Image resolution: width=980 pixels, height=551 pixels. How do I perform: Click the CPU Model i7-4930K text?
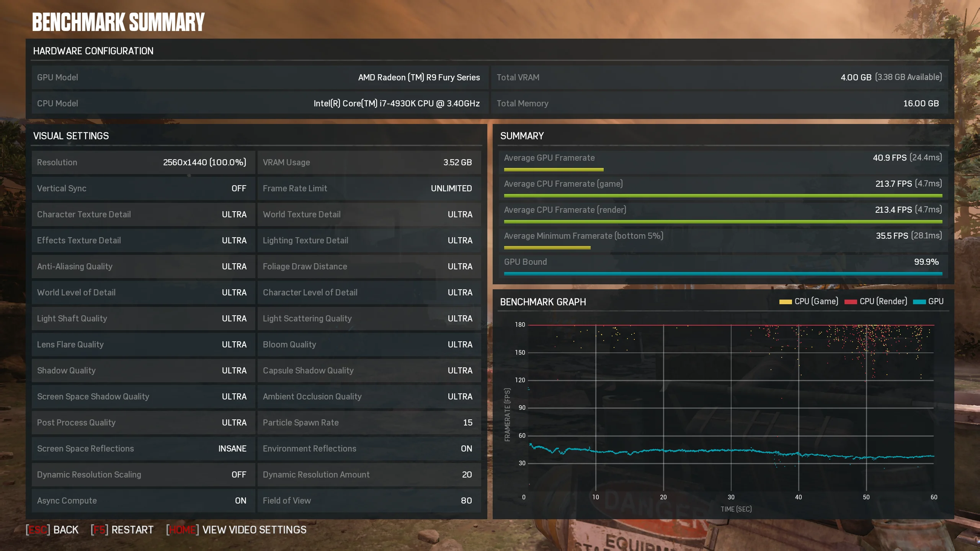397,103
